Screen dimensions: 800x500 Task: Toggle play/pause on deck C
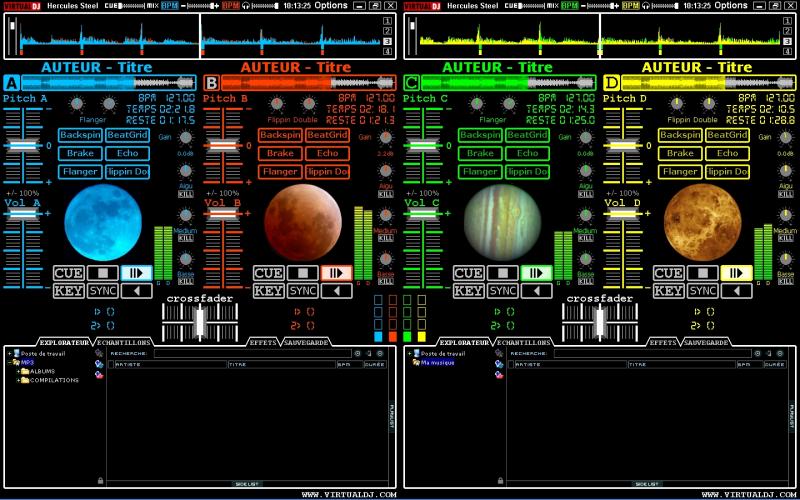(536, 273)
